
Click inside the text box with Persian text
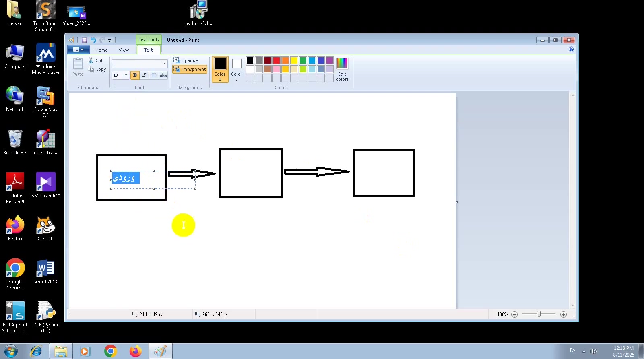153,179
